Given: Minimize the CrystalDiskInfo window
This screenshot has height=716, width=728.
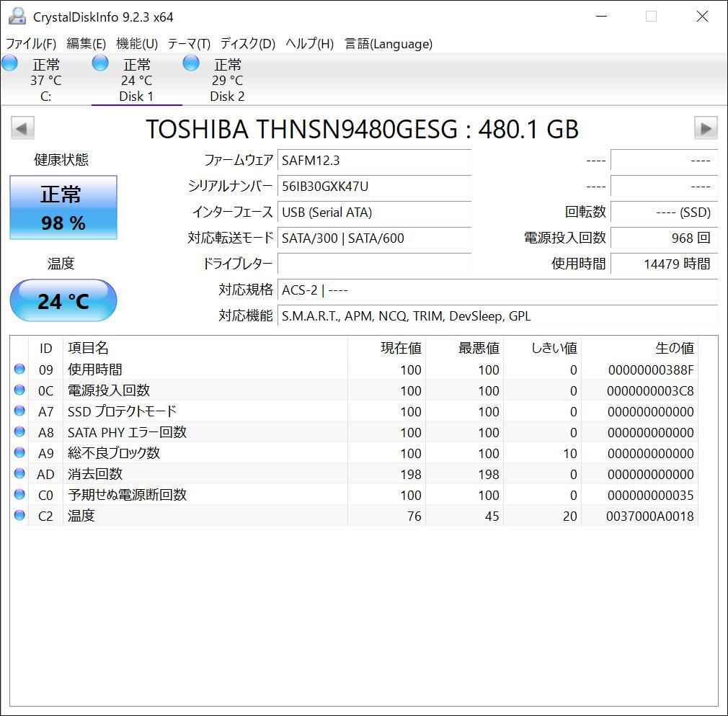Looking at the screenshot, I should click(601, 17).
